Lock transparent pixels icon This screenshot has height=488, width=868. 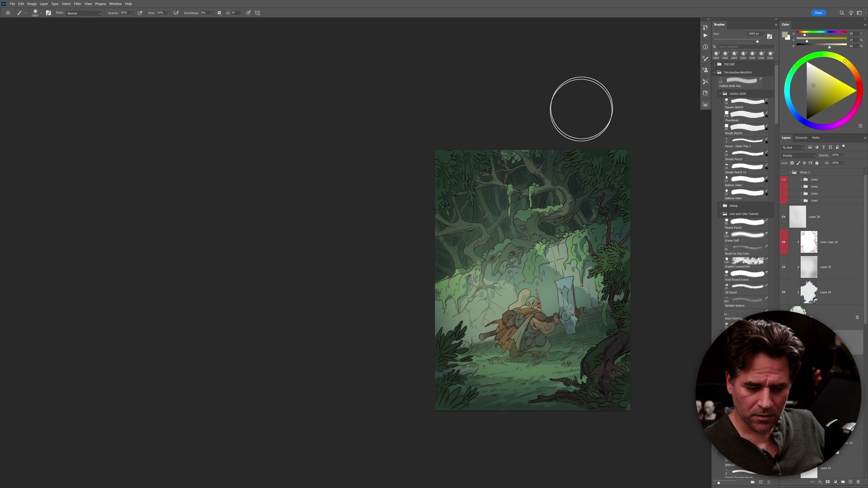coord(792,163)
